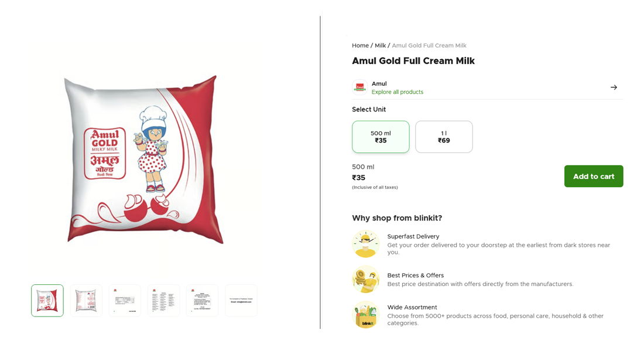
Task: Click the Wide Assortment grocery bag icon
Action: (x=366, y=315)
